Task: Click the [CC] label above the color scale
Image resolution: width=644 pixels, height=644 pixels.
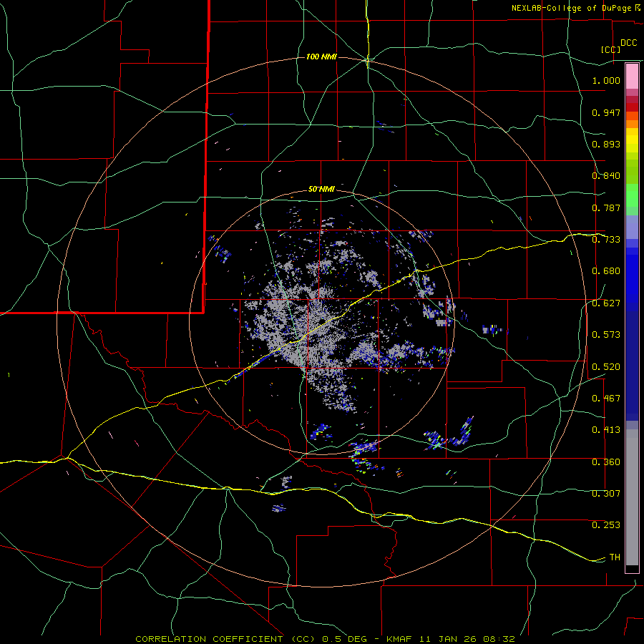Action: tap(610, 49)
